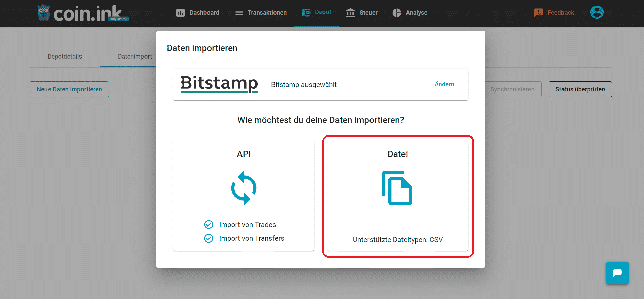Image resolution: width=644 pixels, height=299 pixels.
Task: Choose the API import card title
Action: [244, 154]
